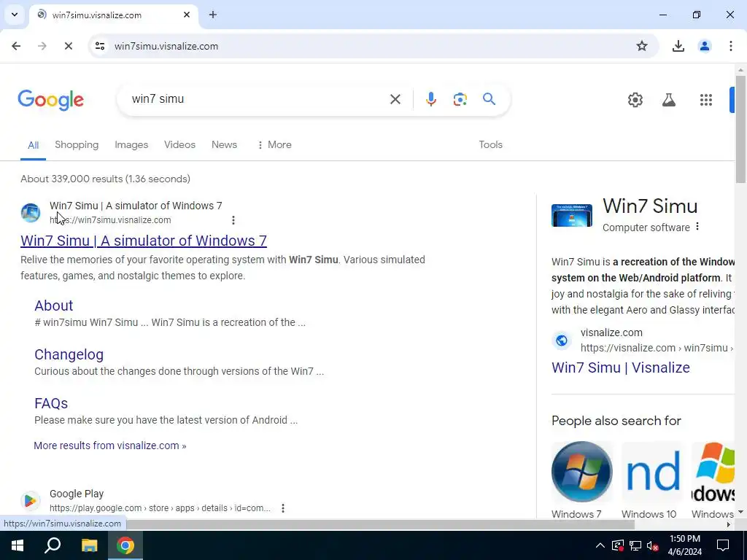Open the Chrome downloads icon
The width and height of the screenshot is (747, 560).
[x=678, y=46]
